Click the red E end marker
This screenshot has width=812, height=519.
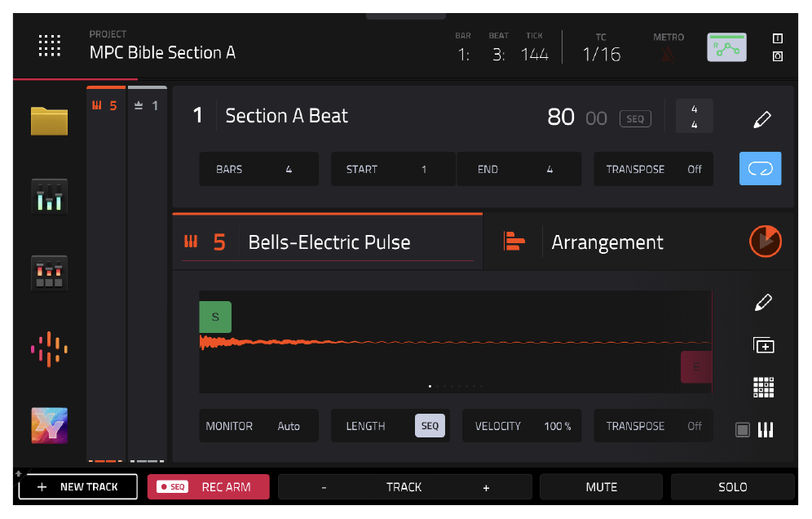[x=696, y=367]
